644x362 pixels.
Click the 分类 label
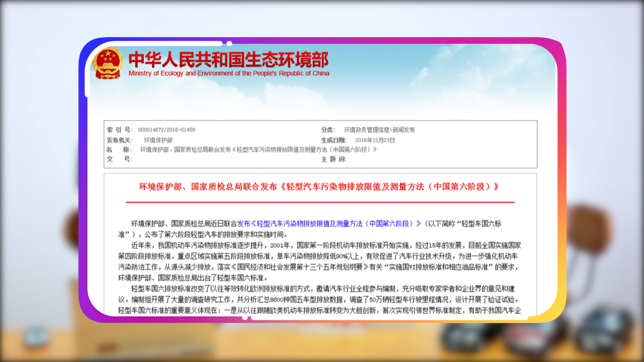click(328, 130)
